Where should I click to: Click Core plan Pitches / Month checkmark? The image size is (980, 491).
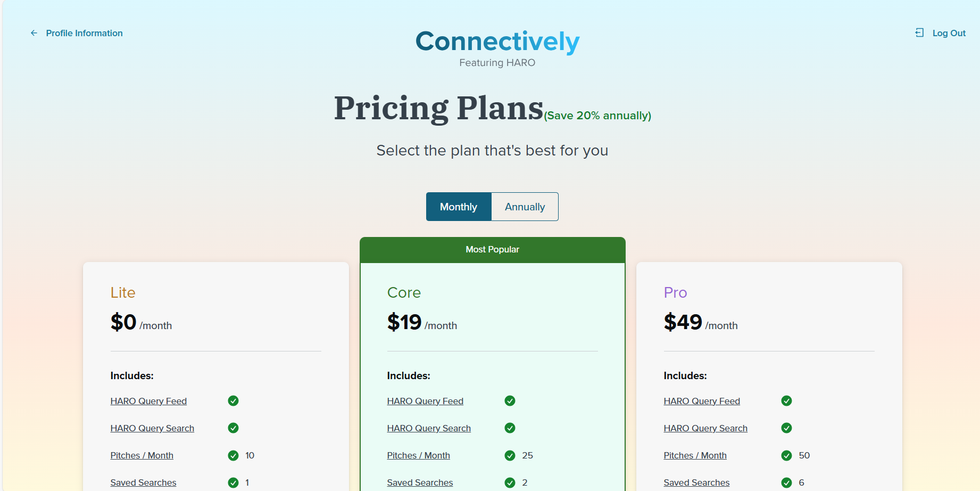point(510,455)
